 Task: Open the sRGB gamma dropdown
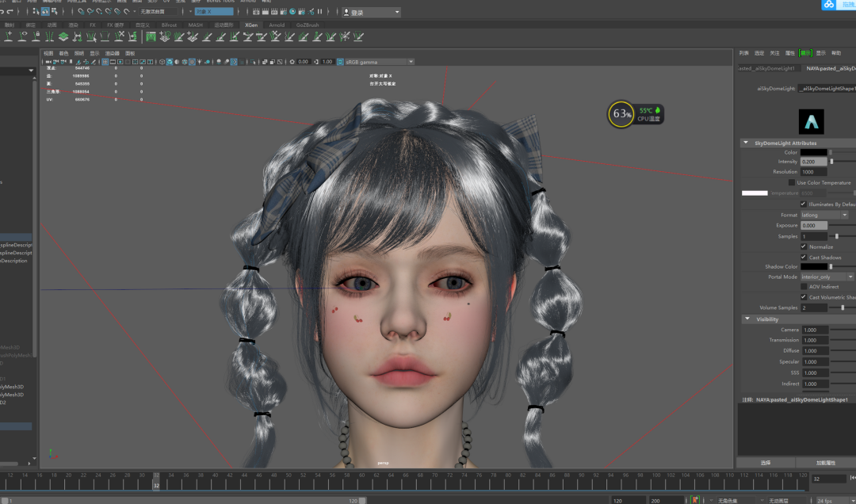point(379,62)
